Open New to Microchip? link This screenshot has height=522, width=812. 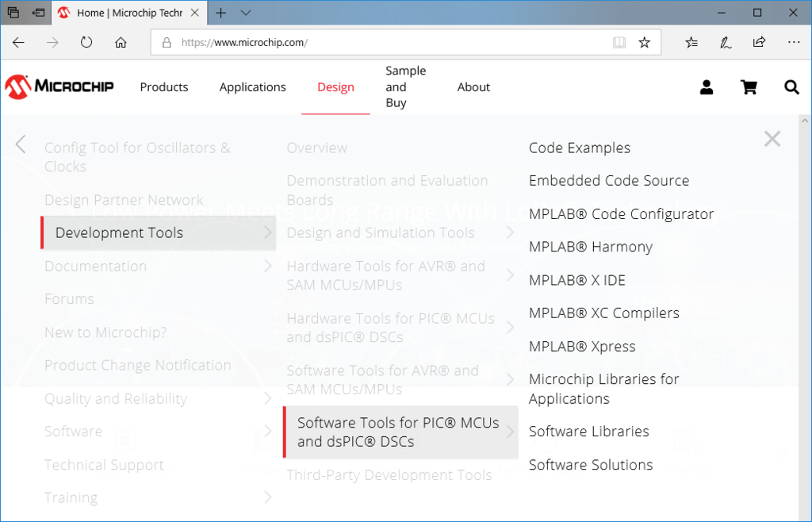pos(105,332)
